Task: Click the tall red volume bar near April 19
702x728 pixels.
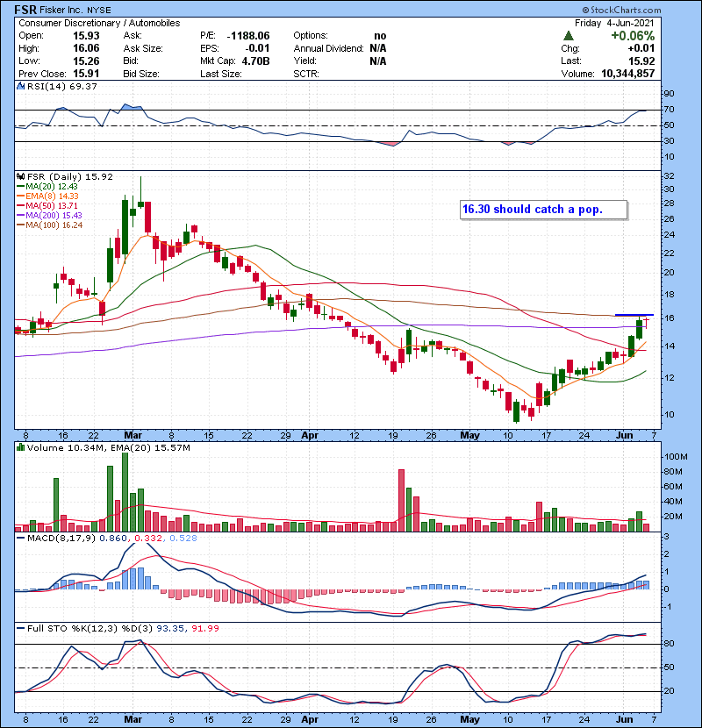Action: click(401, 501)
